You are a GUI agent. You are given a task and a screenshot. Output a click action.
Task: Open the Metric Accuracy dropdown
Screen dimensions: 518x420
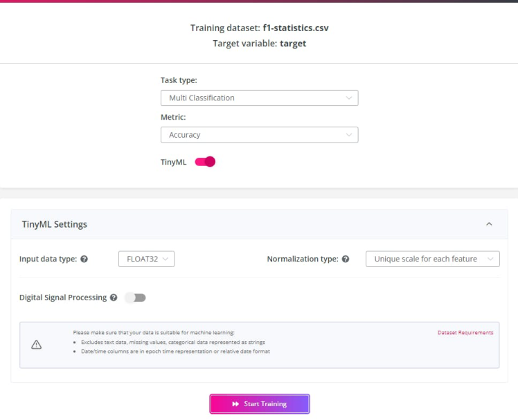[259, 135]
